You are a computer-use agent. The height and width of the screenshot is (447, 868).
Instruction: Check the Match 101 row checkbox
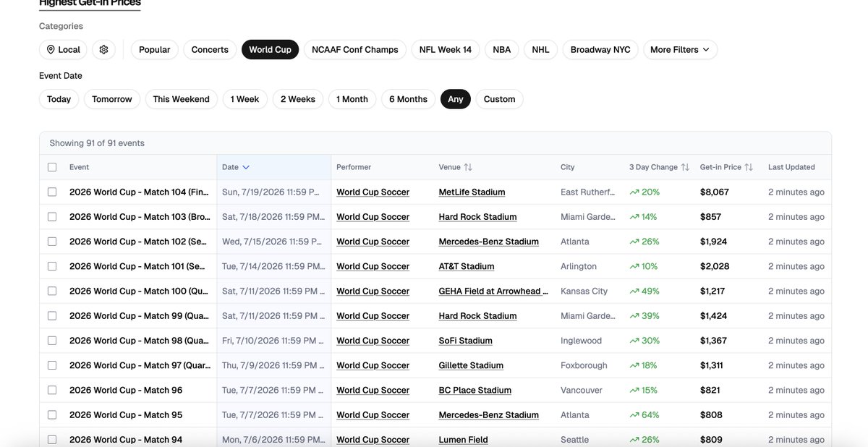pos(52,266)
